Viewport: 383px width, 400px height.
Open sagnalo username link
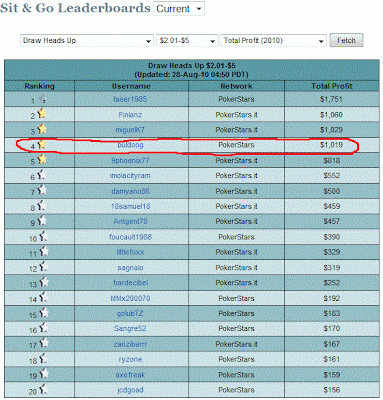coord(130,268)
